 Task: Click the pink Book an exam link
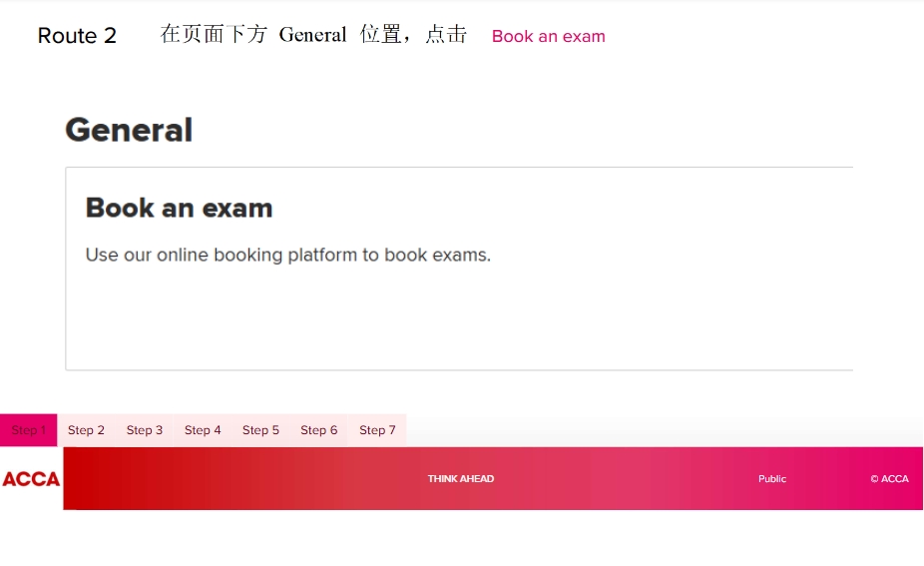(548, 36)
